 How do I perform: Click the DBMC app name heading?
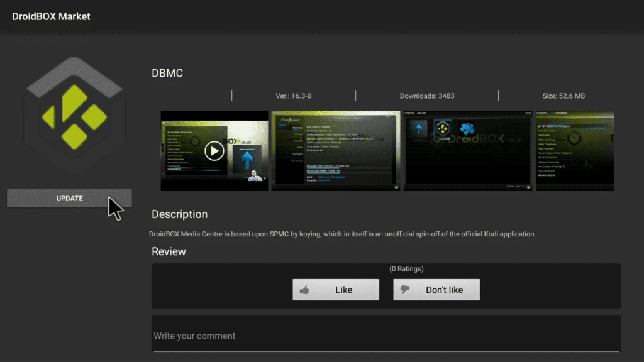coord(167,73)
